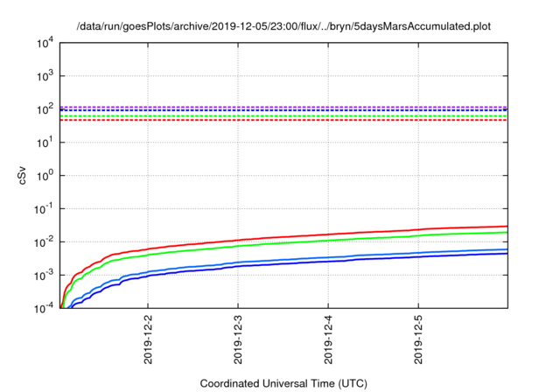Click the dashed purple limit line

coord(283,107)
